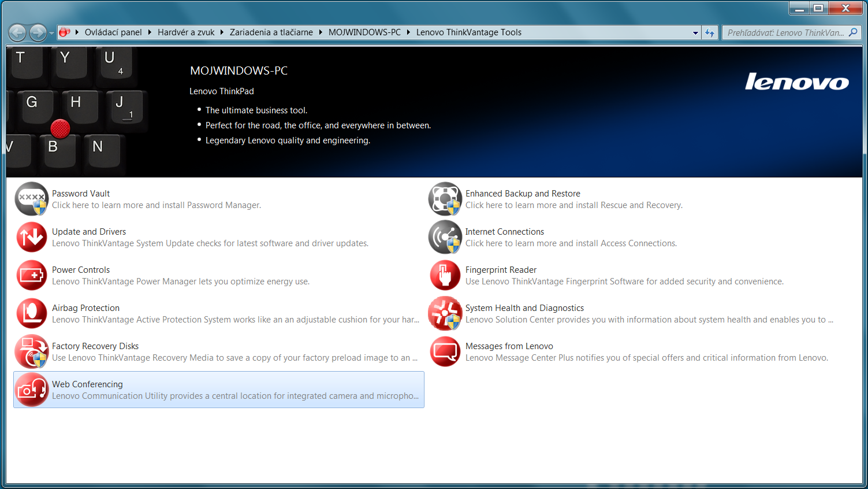This screenshot has height=489, width=868.
Task: Open the Password Vault link
Action: [81, 194]
